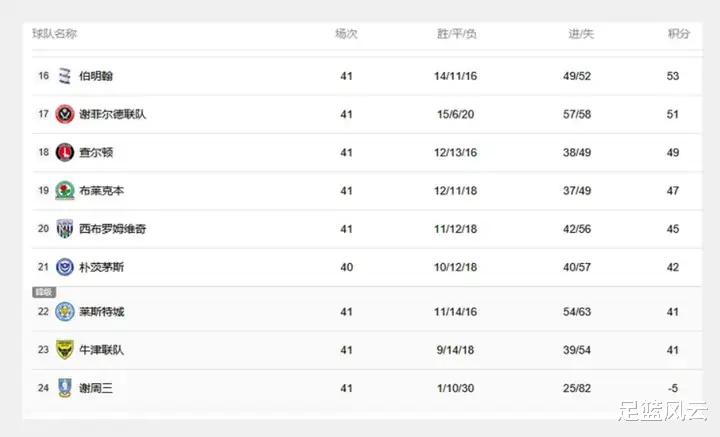Screen dimensions: 720x437
Task: Sort by the 胜/平/负 column header
Action: 456,33
